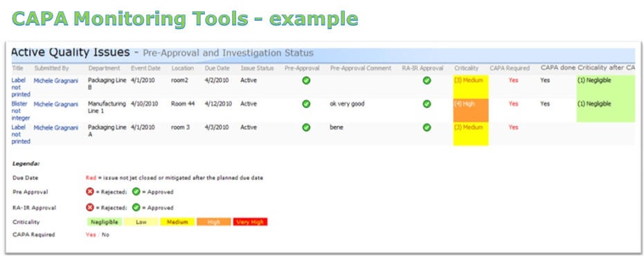Screen dimensions: 644x256
Task: Click location cell 'Room 44'
Action: pos(183,104)
